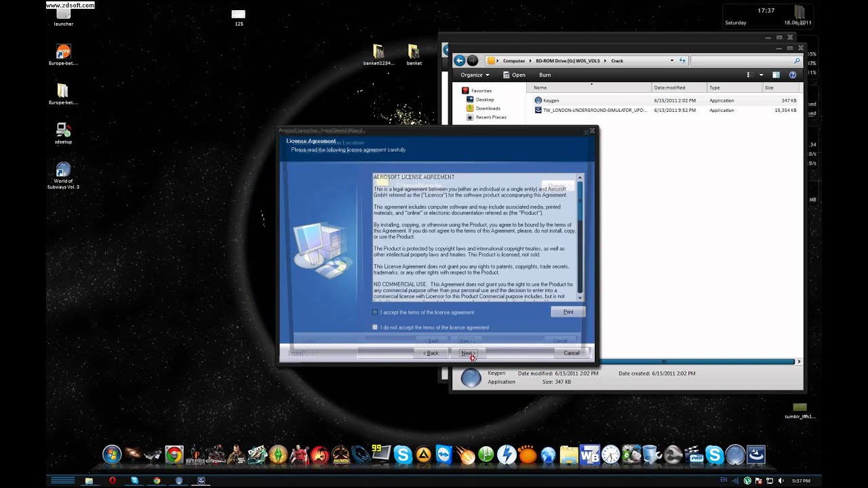Toggle the Explorer preview pane icon

(x=776, y=75)
